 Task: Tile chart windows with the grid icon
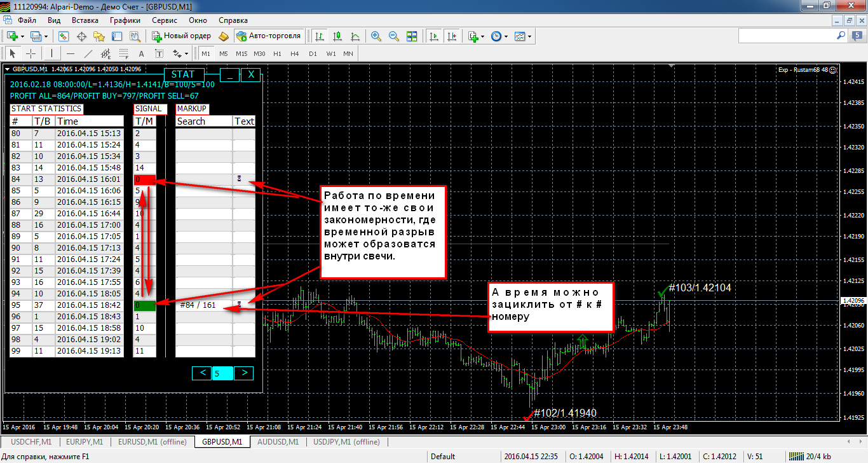[x=412, y=36]
